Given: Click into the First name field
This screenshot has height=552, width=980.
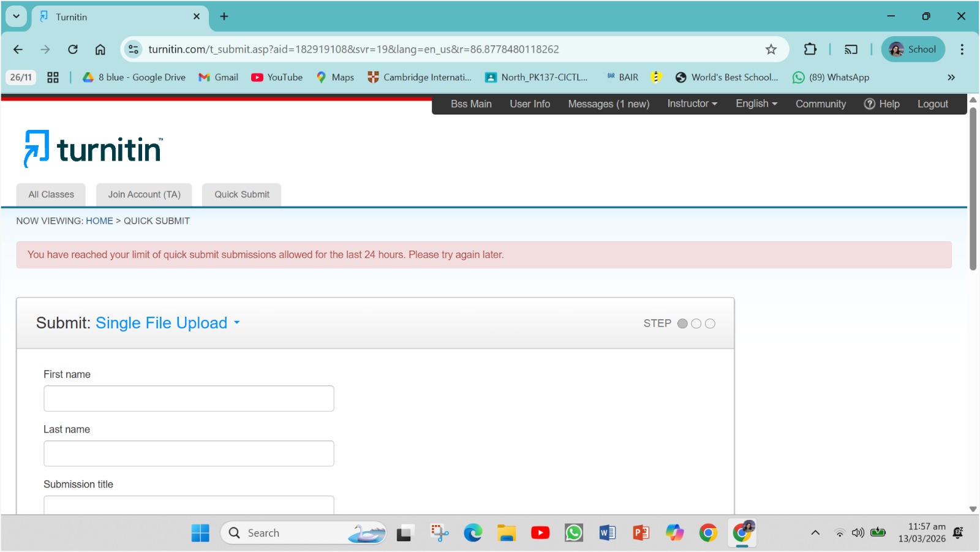Looking at the screenshot, I should coord(189,398).
